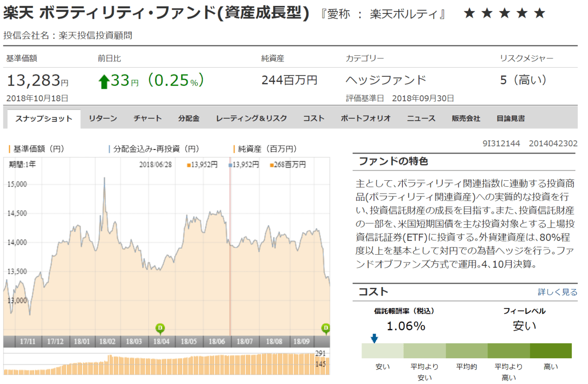The image size is (588, 384).
Task: Click the 18/02 label on chart timeline
Action: point(107,342)
